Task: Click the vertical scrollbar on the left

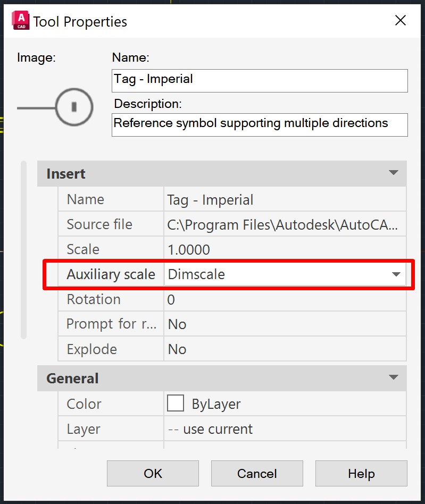Action: click(x=23, y=249)
